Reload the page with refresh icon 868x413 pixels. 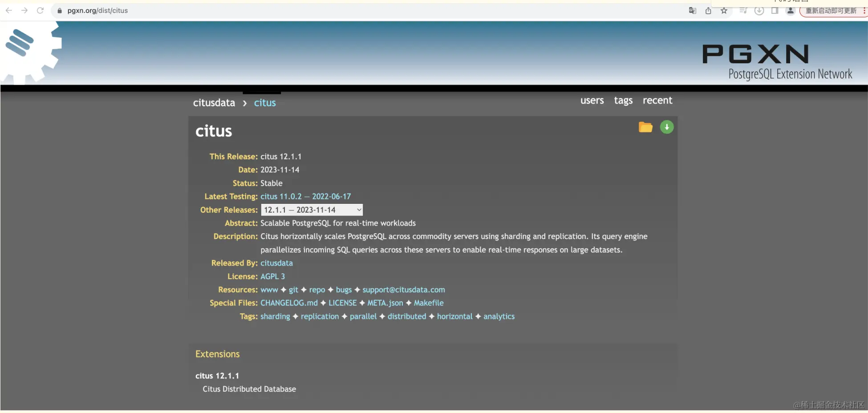pos(40,10)
